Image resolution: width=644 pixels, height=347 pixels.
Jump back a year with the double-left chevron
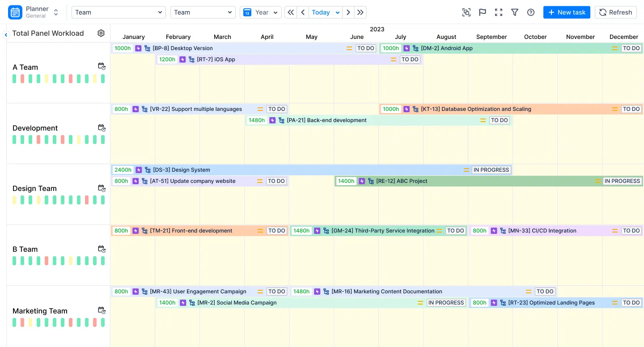pyautogui.click(x=291, y=12)
